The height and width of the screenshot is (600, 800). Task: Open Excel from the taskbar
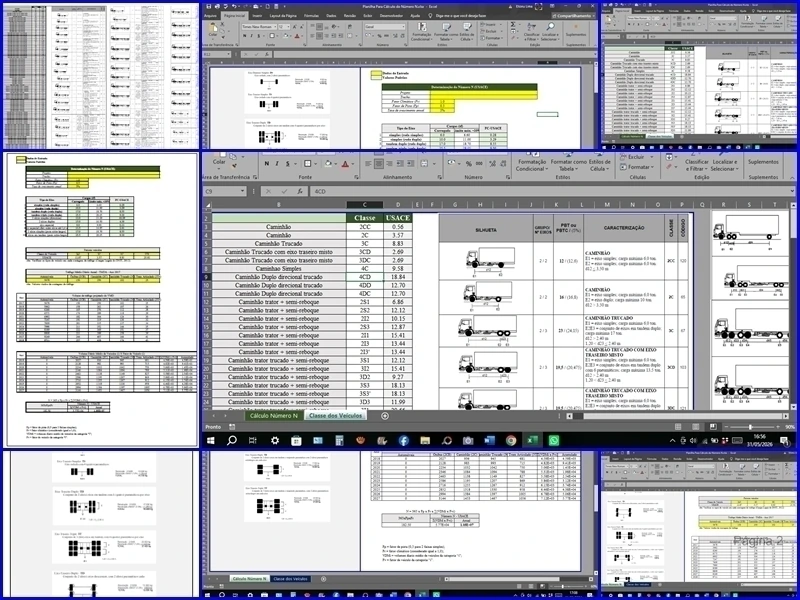coord(532,440)
